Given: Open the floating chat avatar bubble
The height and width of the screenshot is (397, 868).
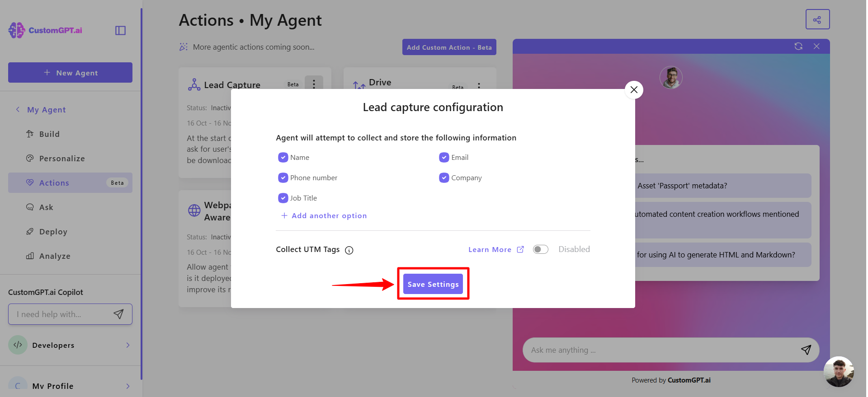Looking at the screenshot, I should 839,372.
